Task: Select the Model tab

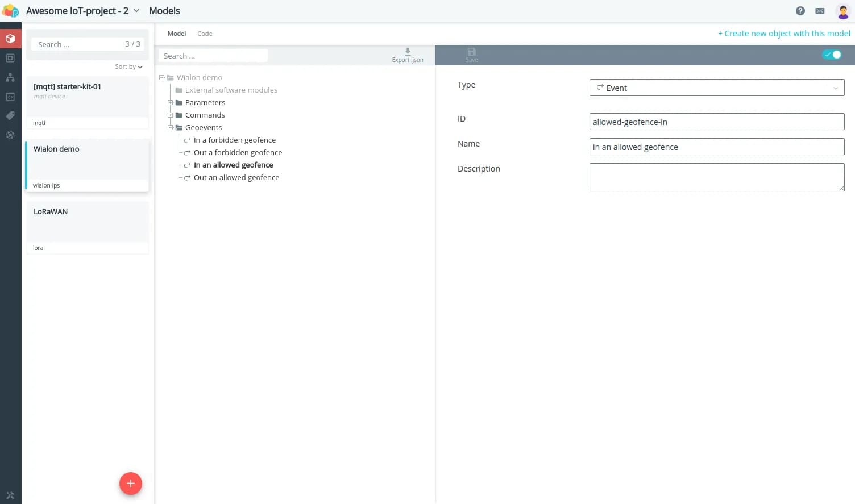Action: [x=177, y=34]
